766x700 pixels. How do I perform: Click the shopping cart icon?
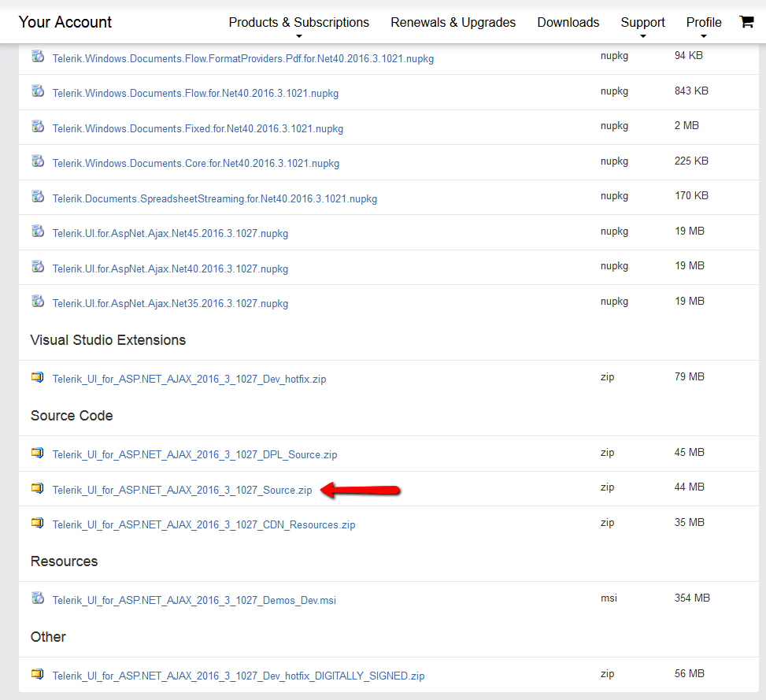pos(746,22)
